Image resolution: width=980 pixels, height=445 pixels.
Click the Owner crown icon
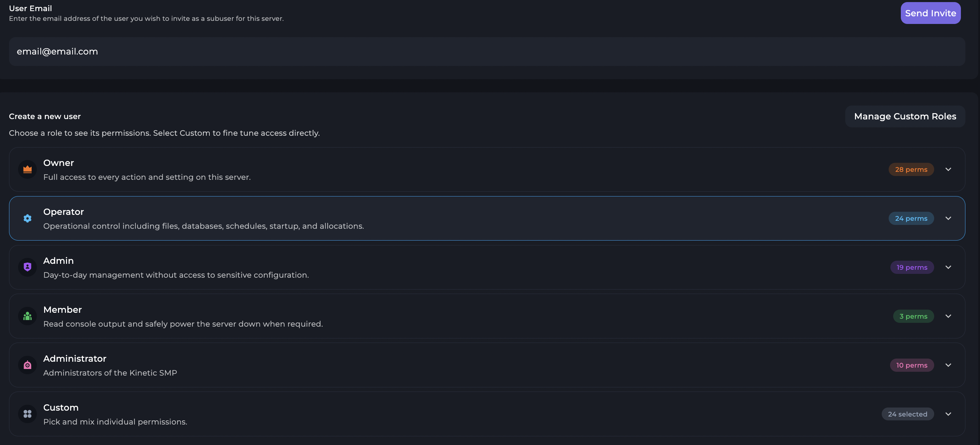27,169
